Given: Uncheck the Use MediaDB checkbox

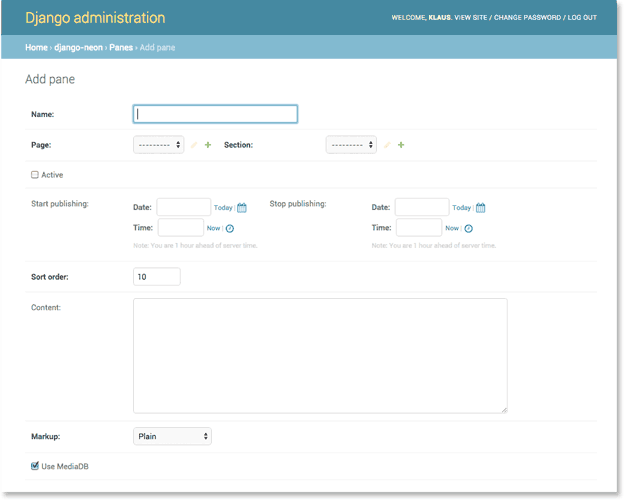Looking at the screenshot, I should 35,466.
